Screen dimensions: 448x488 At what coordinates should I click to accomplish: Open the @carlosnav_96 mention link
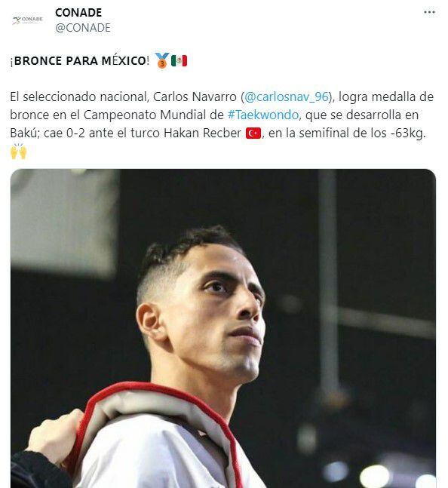click(x=287, y=97)
